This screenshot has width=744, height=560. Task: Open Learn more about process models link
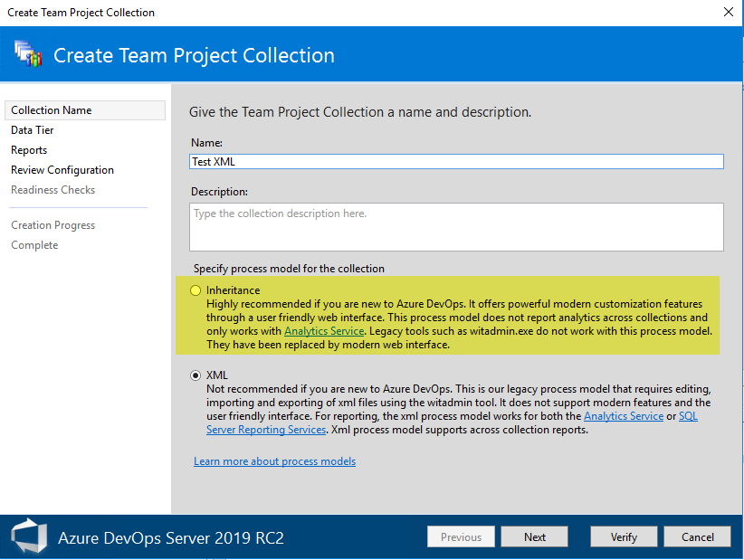pos(275,461)
